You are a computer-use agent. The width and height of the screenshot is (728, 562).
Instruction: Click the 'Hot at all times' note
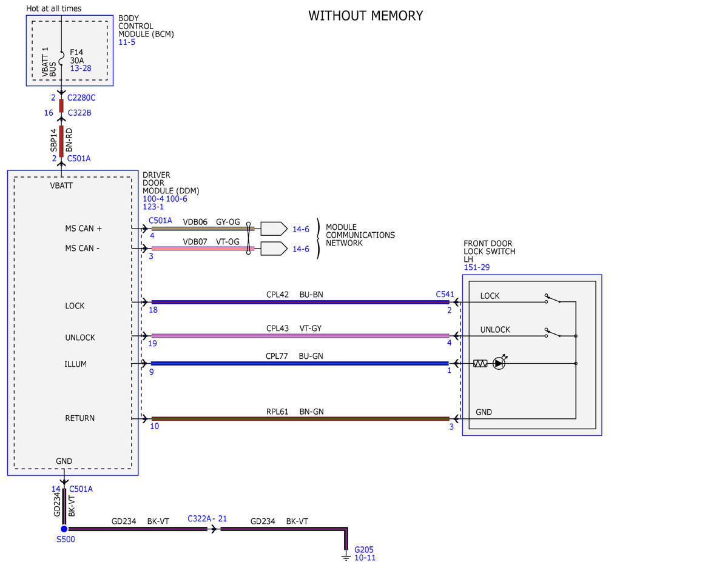(54, 8)
